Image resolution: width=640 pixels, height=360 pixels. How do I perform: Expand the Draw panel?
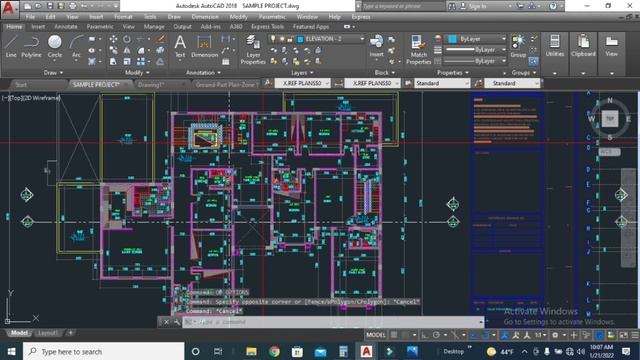click(x=53, y=73)
